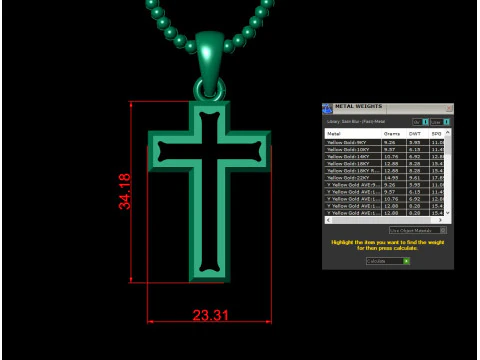
Task: Click the metal list scroll-right arrow
Action: coord(440,220)
